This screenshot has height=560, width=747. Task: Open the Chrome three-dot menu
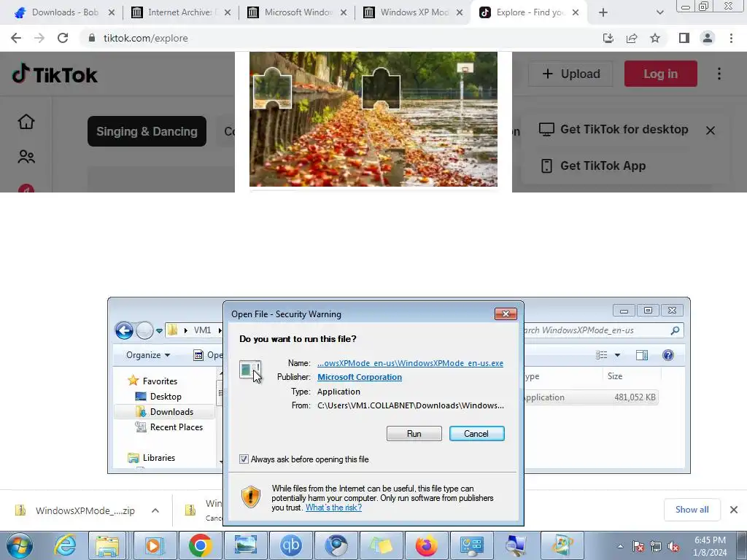[x=731, y=38]
